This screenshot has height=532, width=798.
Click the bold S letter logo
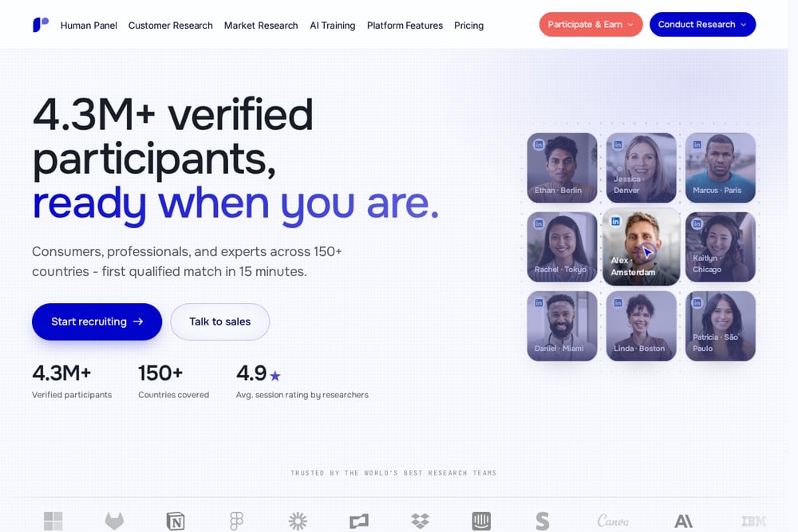coord(543,521)
